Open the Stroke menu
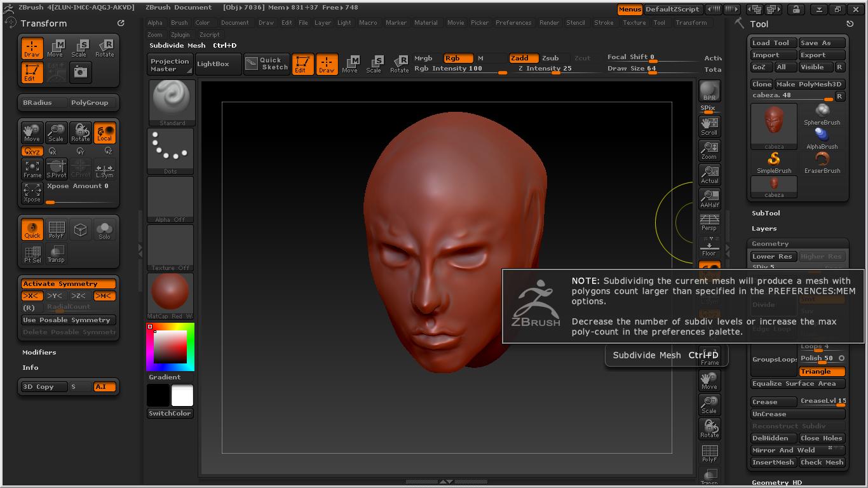 click(x=604, y=23)
